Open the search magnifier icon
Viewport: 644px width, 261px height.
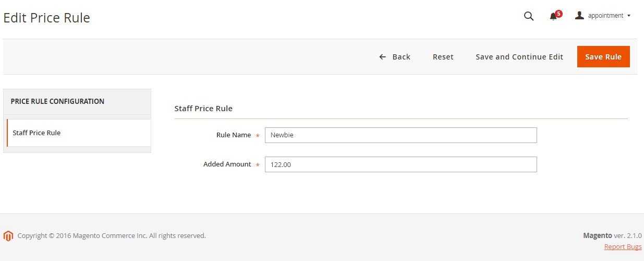tap(528, 16)
